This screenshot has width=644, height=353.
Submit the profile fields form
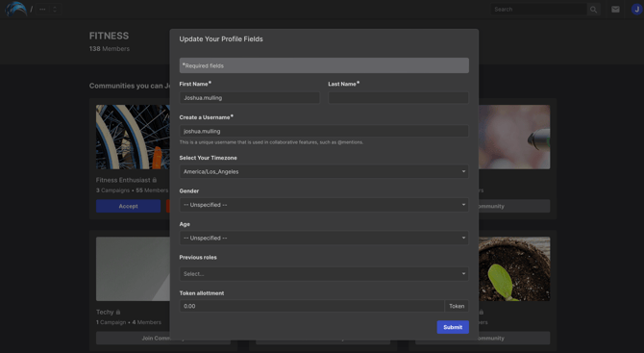[x=453, y=327]
